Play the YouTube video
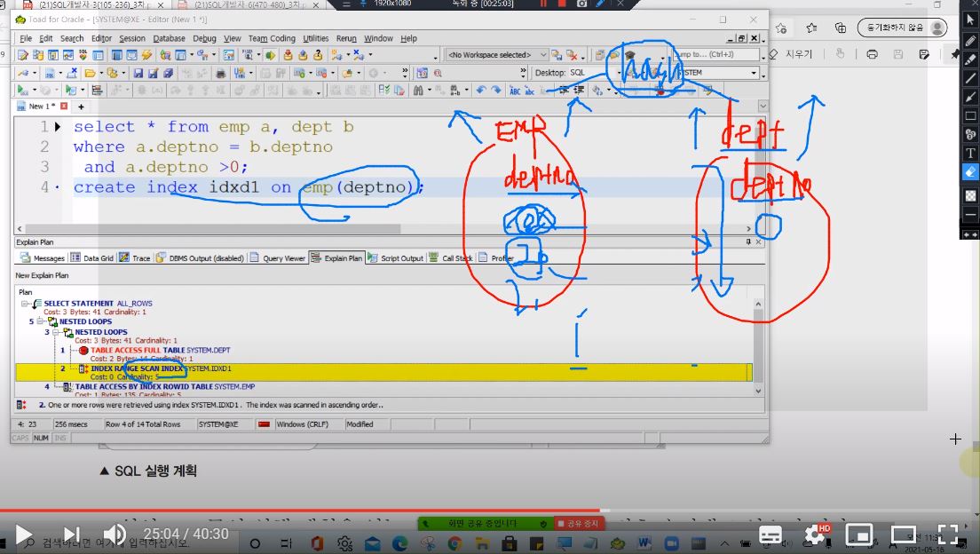This screenshot has height=554, width=980. coord(24,534)
